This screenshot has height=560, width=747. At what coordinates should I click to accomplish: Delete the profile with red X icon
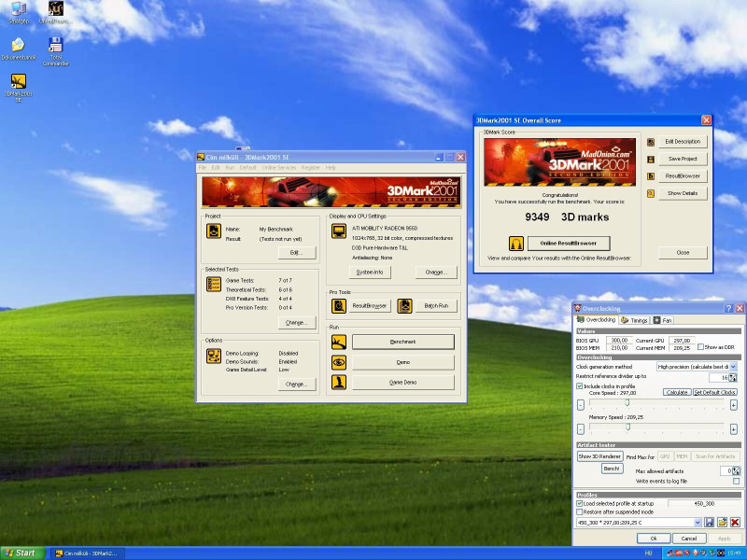(x=735, y=523)
